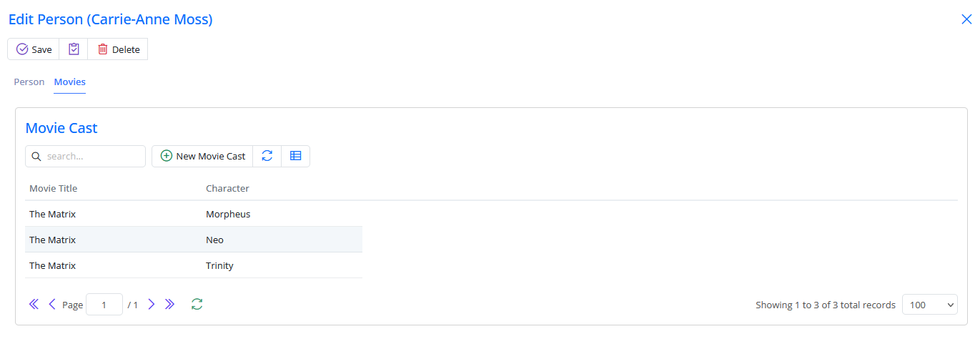Go to the first page of results
Image resolution: width=980 pixels, height=339 pixels.
tap(34, 305)
